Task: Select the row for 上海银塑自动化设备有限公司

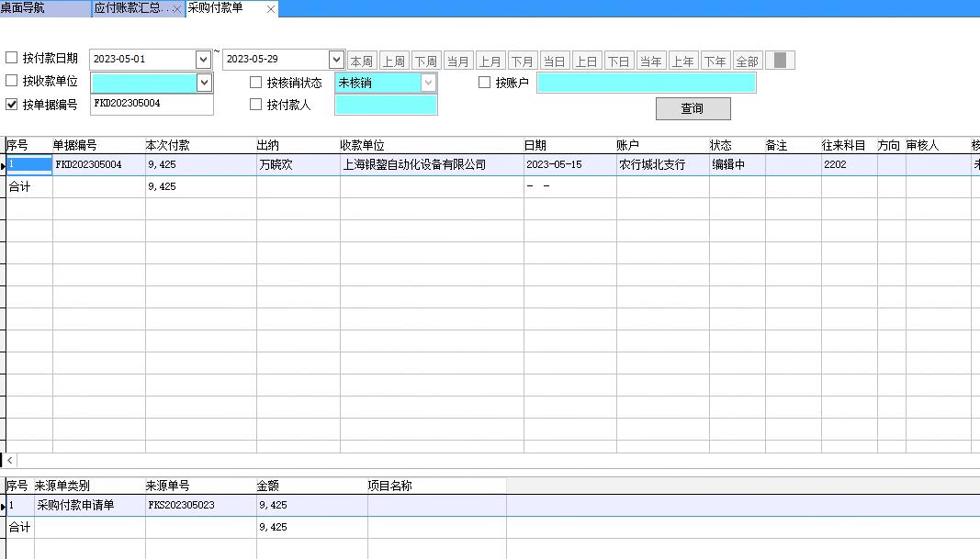Action: [414, 165]
